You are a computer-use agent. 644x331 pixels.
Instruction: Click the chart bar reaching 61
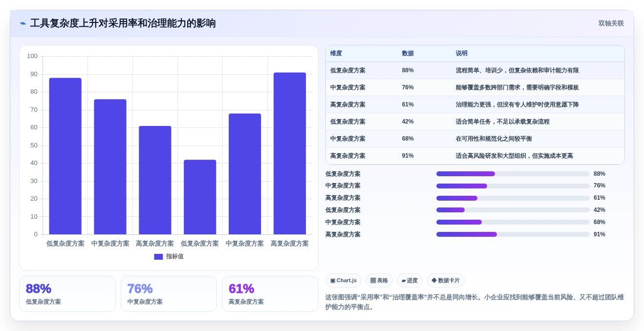(155, 180)
